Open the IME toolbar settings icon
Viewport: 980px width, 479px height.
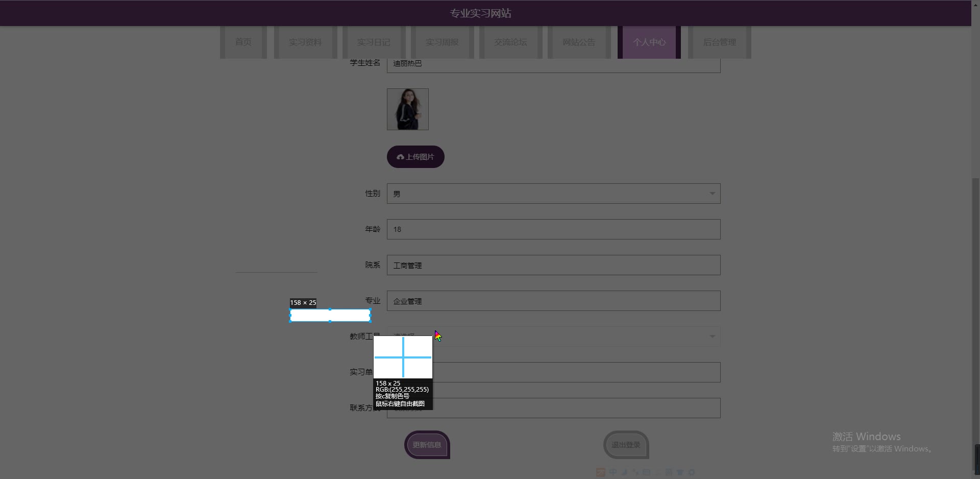[x=692, y=472]
